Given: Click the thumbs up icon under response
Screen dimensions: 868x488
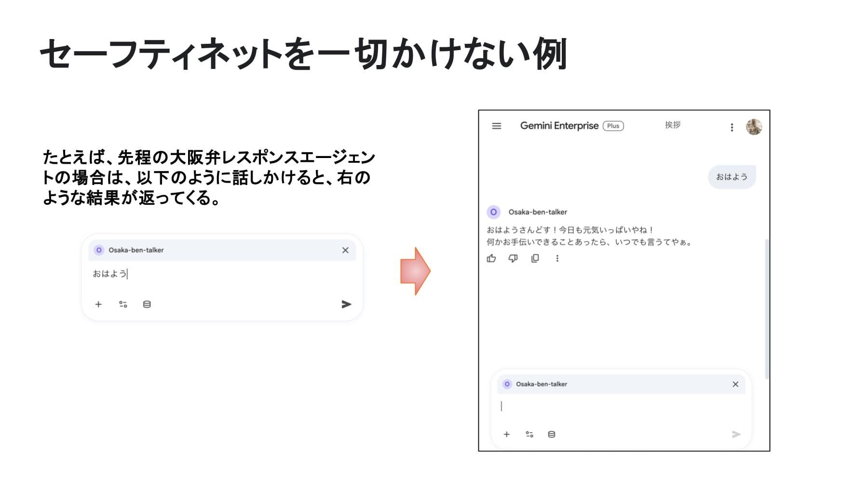Looking at the screenshot, I should click(x=491, y=259).
